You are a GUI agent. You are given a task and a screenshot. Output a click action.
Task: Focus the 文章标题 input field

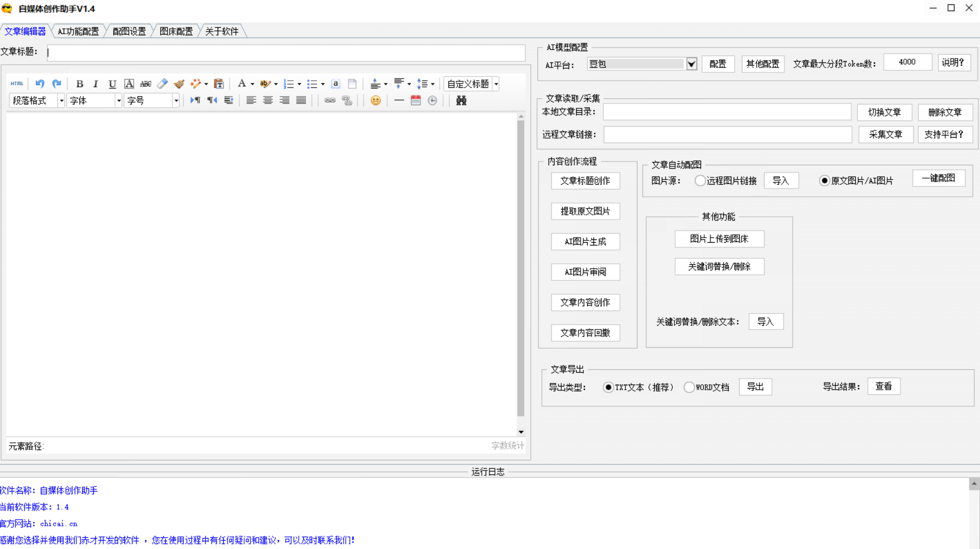tap(286, 53)
